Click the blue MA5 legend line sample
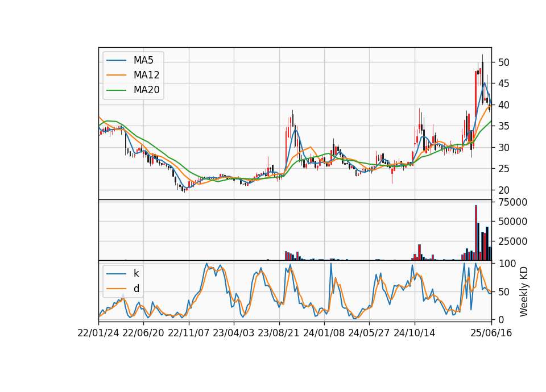Screen dimensions: 546x392 116,60
